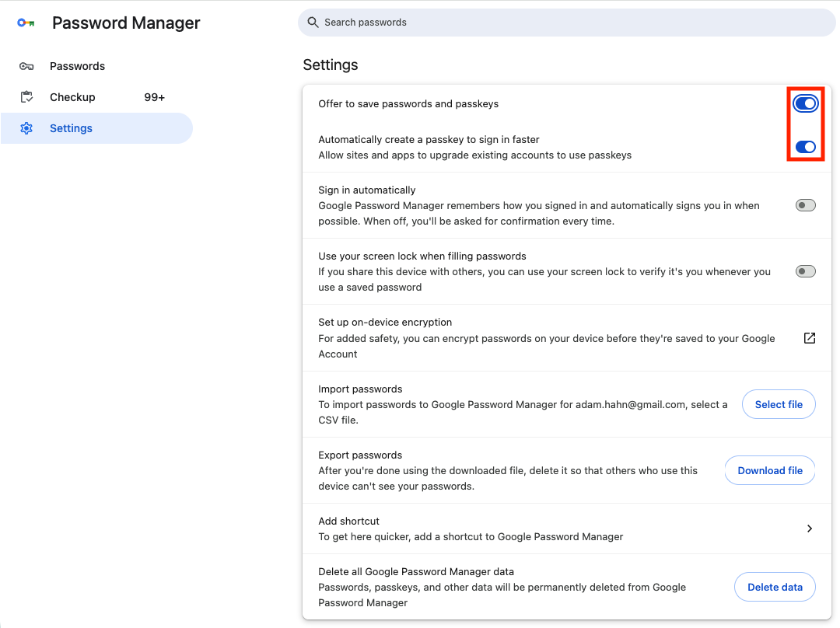Select the Settings sidebar item
The height and width of the screenshot is (628, 840).
pos(96,128)
